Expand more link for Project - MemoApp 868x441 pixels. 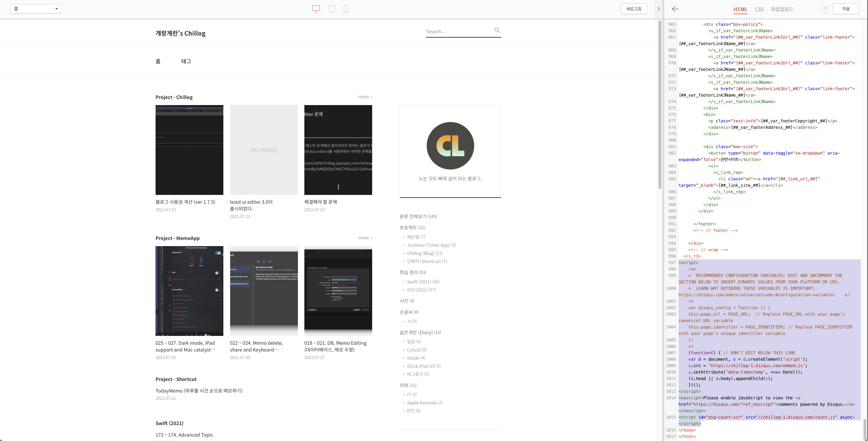click(365, 238)
